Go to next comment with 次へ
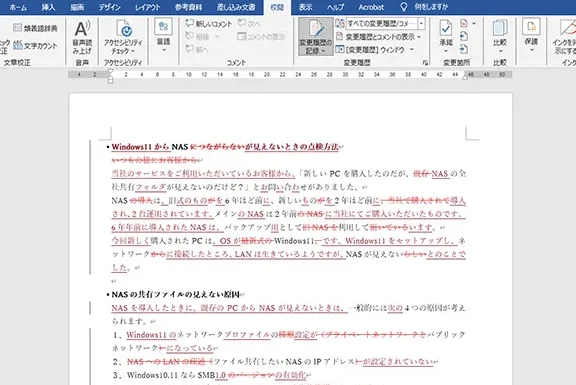 (x=249, y=24)
